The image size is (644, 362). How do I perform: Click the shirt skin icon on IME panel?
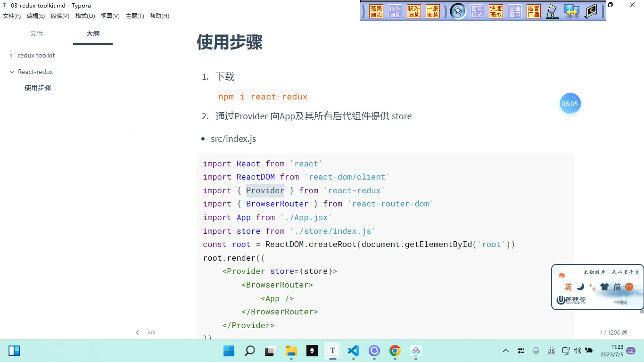(x=604, y=287)
